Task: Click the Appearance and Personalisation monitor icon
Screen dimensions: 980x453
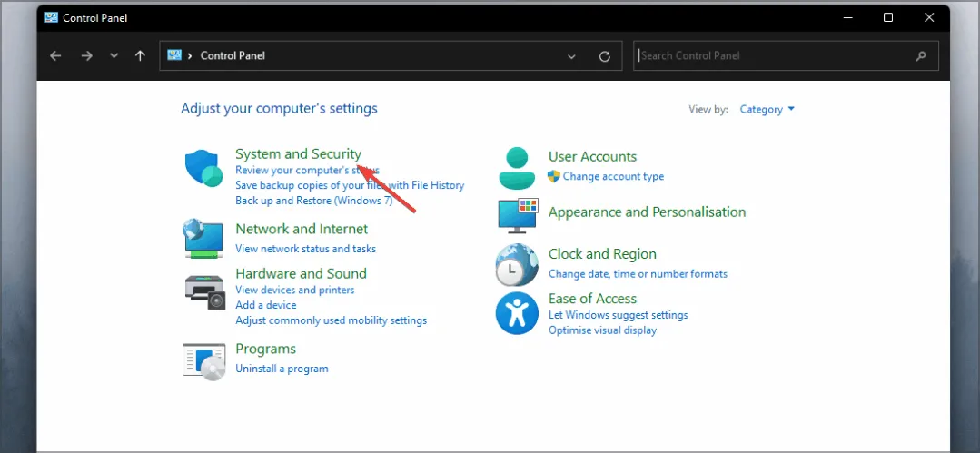Action: point(517,216)
